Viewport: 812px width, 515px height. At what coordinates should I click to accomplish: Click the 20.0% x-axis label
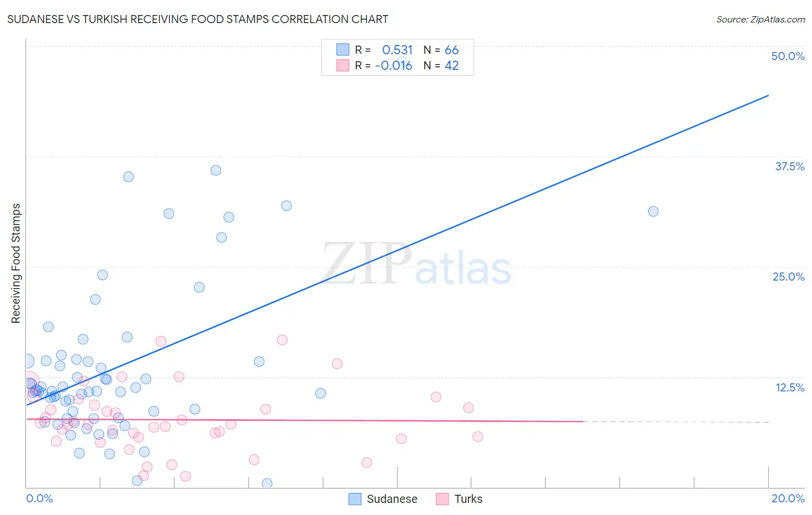point(788,498)
